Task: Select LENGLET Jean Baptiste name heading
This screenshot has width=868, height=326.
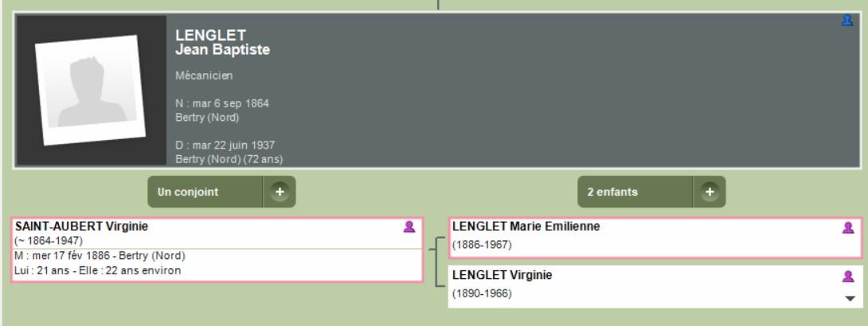Action: point(222,43)
